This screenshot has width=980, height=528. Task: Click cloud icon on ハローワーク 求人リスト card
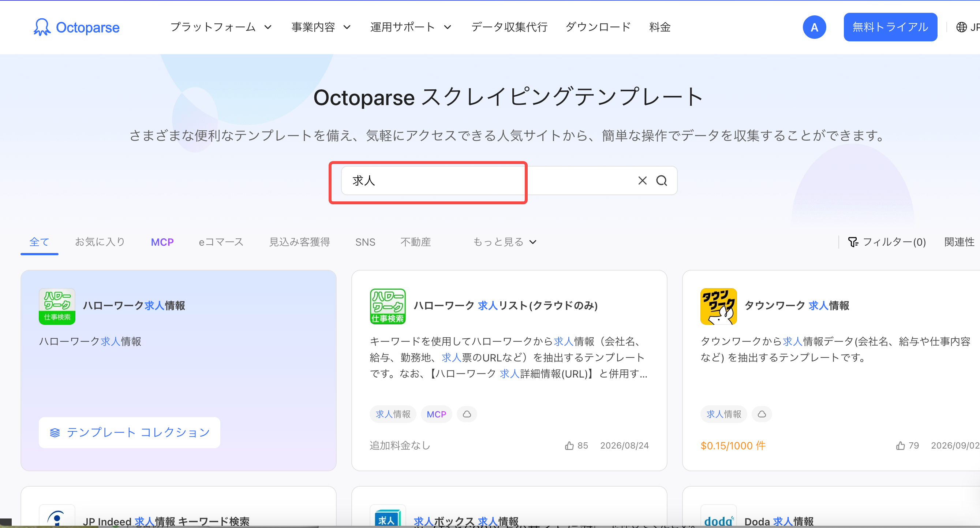point(467,414)
